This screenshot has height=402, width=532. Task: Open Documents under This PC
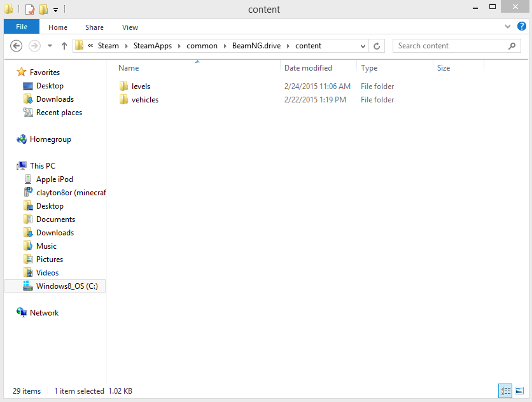coord(55,219)
